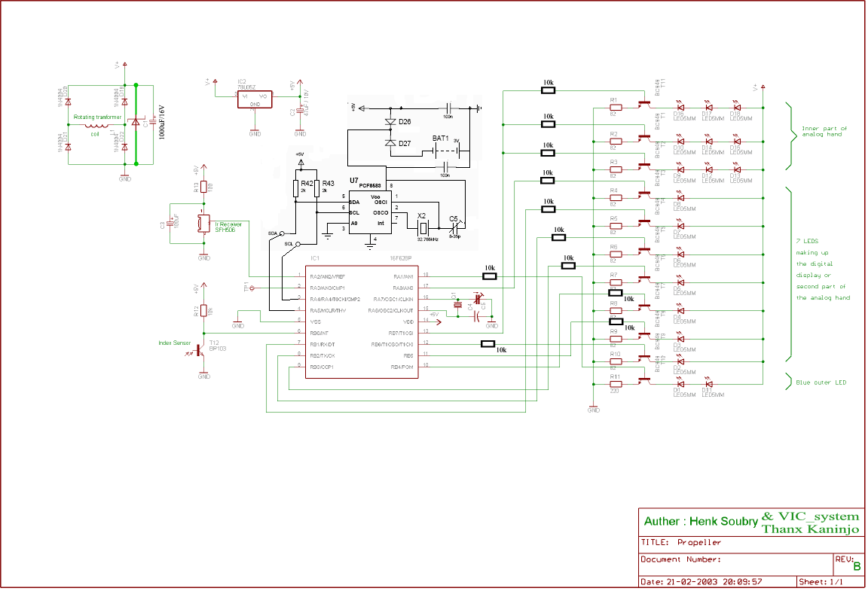Click the PCF8583 U7 chip symbol
The height and width of the screenshot is (591, 868).
coord(371,212)
